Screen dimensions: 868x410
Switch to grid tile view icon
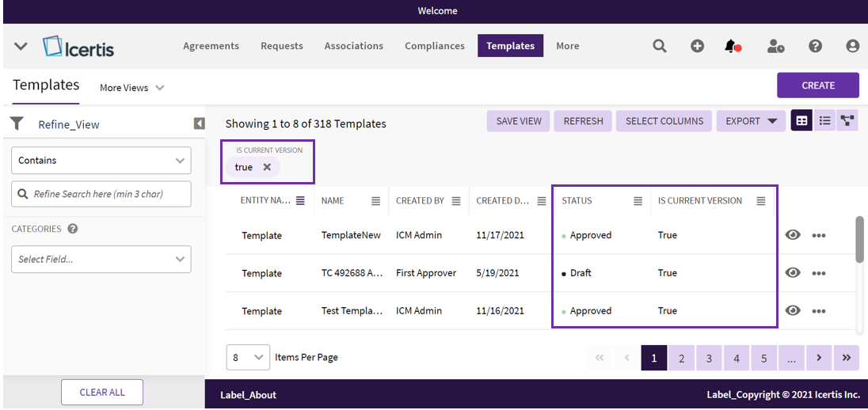[801, 121]
